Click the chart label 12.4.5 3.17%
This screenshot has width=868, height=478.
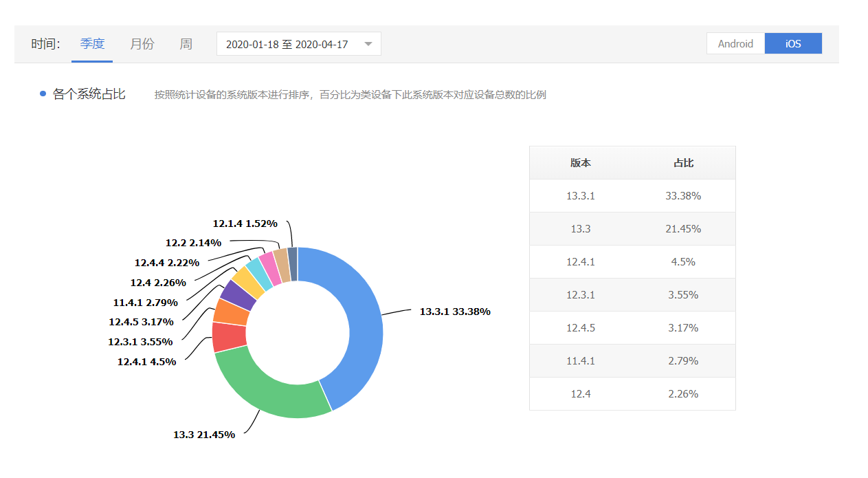(x=141, y=321)
